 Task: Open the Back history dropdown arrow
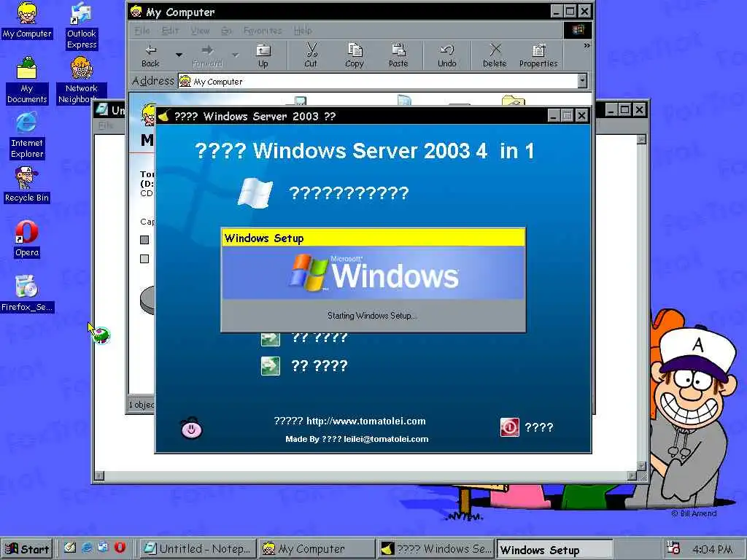(x=179, y=55)
